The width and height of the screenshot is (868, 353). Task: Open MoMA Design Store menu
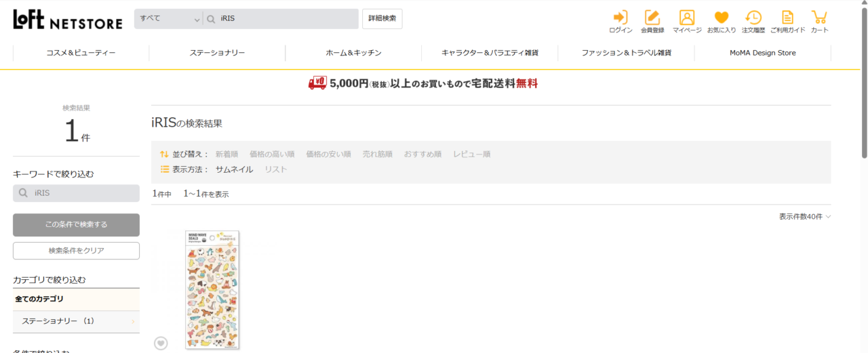762,53
